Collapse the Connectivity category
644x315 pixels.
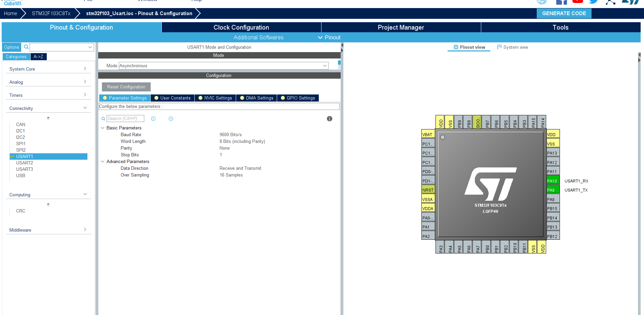click(x=48, y=108)
